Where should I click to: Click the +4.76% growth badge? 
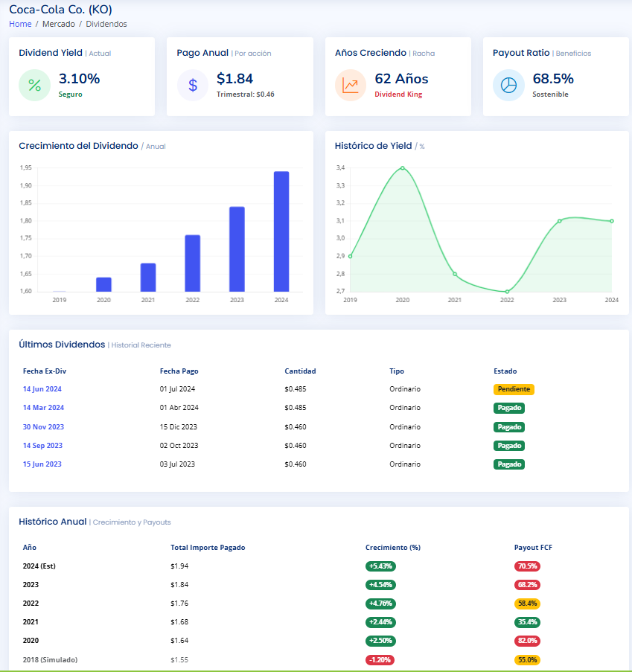(380, 604)
